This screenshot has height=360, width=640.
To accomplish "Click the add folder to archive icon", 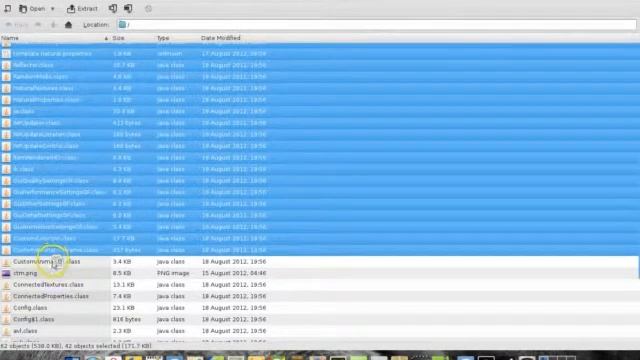I will tap(128, 8).
